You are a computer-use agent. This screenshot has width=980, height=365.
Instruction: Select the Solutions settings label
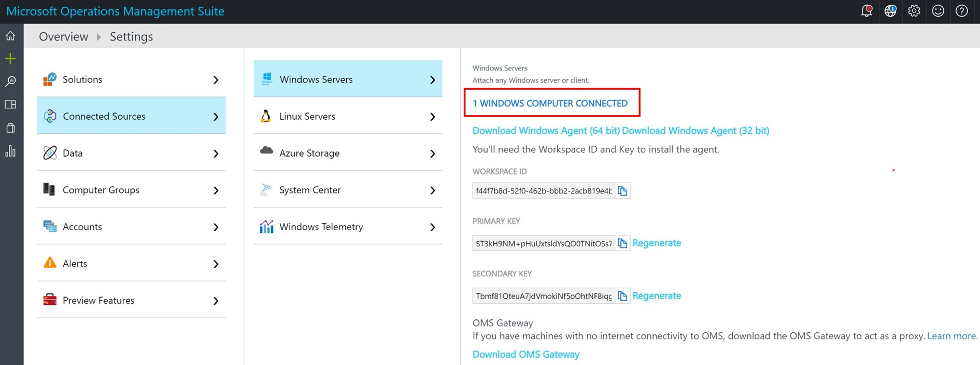(82, 79)
